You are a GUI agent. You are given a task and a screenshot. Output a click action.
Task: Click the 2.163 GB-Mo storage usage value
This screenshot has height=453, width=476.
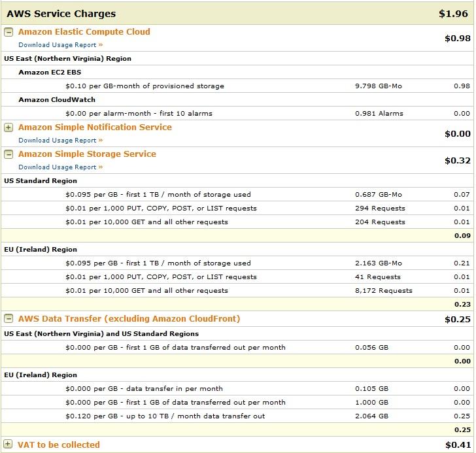pos(379,263)
